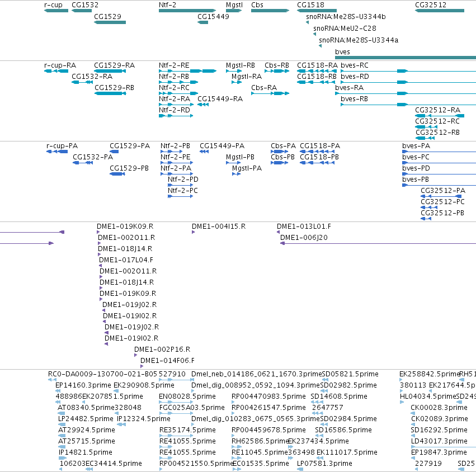Select the RE35174.5prime EST label

[187, 430]
